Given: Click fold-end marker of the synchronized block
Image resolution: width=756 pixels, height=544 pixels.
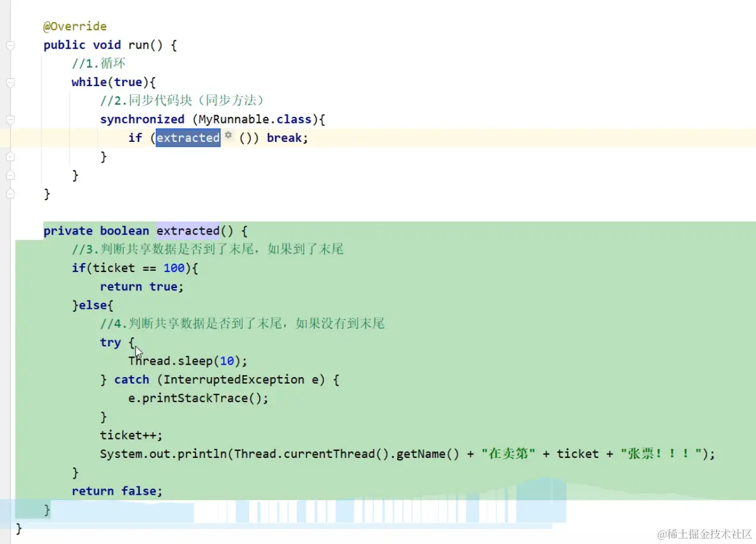Looking at the screenshot, I should point(10,157).
